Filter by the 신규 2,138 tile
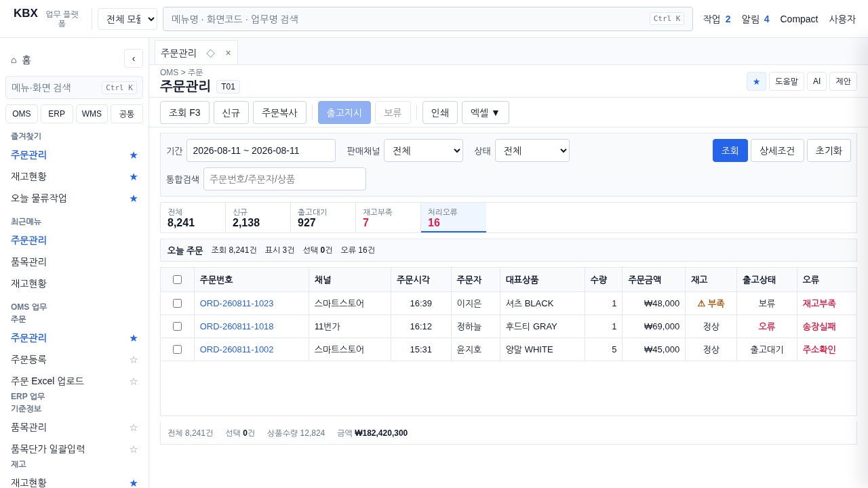The image size is (868, 488). 258,218
